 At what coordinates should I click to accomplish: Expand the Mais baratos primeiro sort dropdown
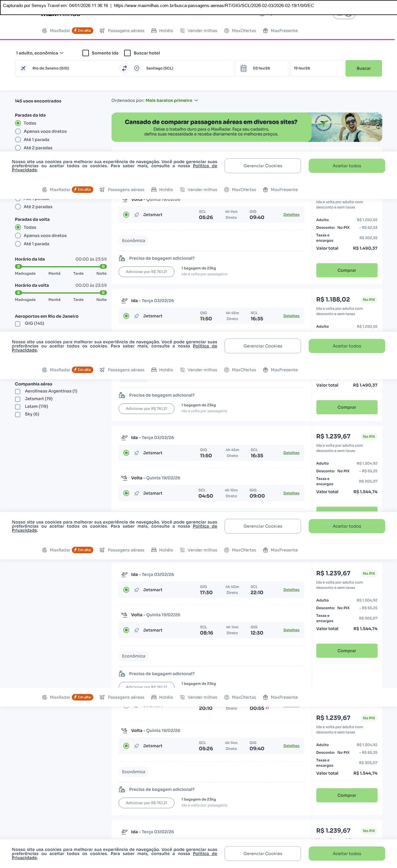[172, 100]
